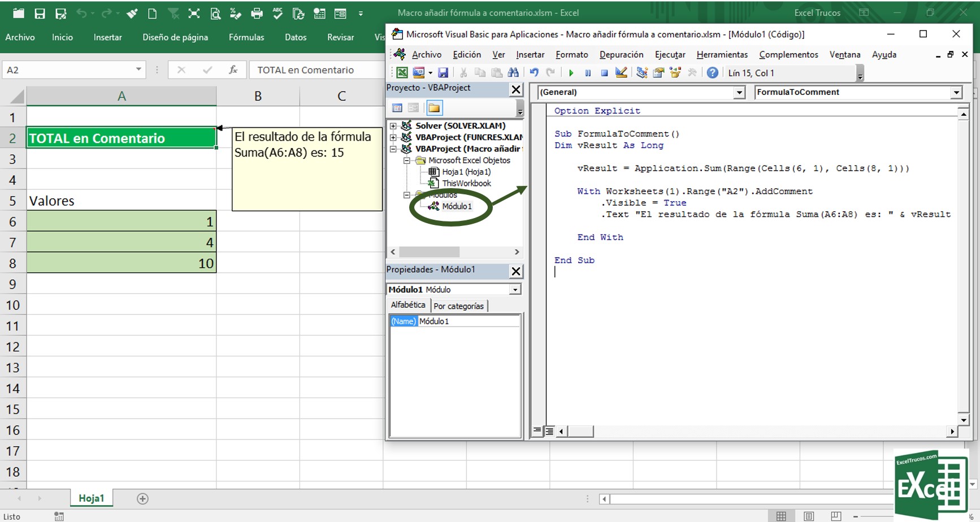This screenshot has height=522, width=980.
Task: Click the Find binoculars icon
Action: pos(513,73)
